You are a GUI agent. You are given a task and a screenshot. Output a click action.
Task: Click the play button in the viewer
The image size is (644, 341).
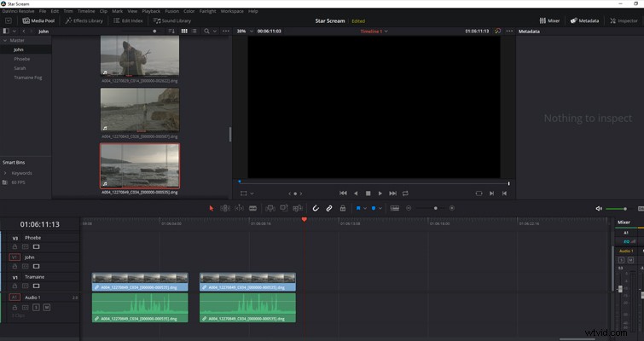tap(380, 194)
